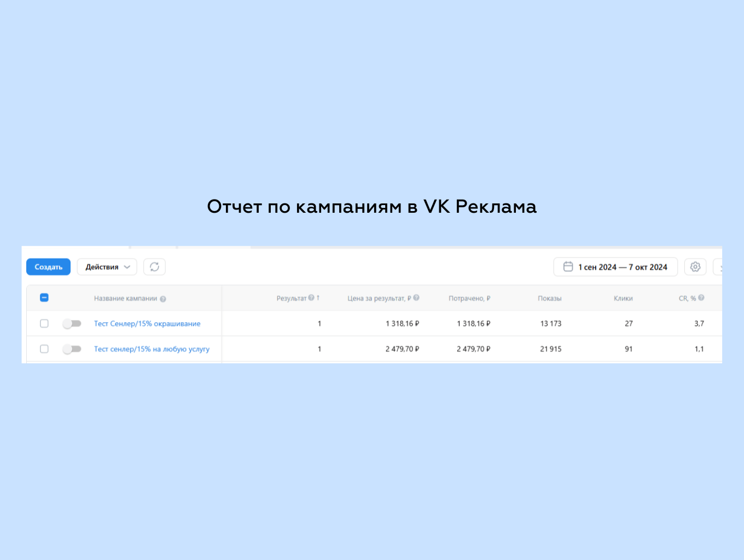Click the CR, % column header
The height and width of the screenshot is (560, 744).
(688, 299)
